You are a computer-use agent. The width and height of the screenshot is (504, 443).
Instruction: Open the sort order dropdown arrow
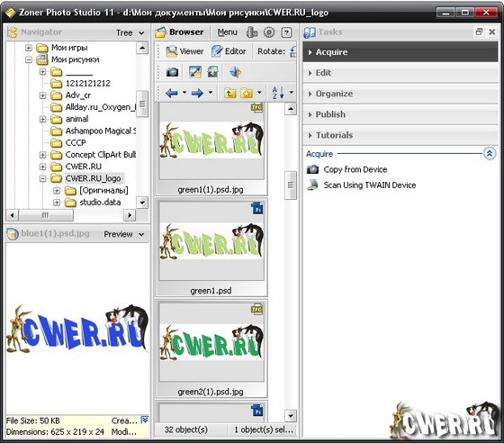click(x=292, y=93)
